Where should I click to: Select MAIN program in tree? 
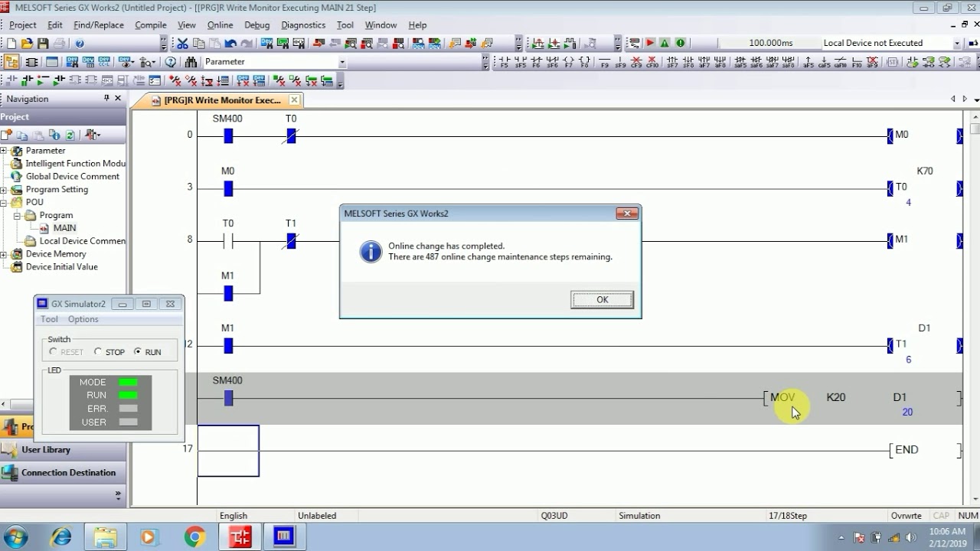(x=64, y=228)
